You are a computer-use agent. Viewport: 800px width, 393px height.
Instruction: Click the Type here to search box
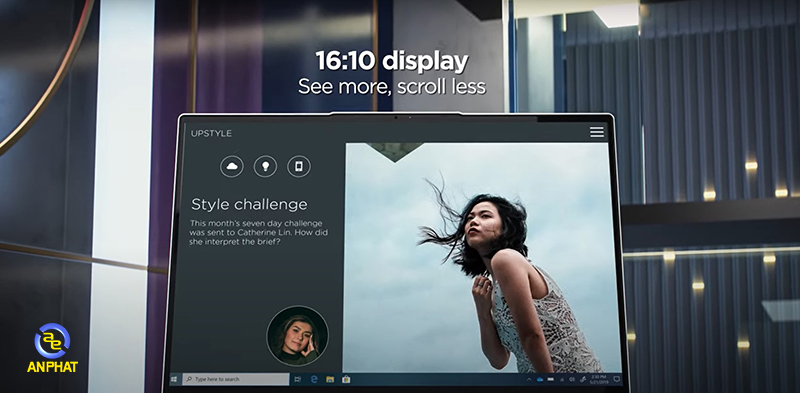pos(236,379)
